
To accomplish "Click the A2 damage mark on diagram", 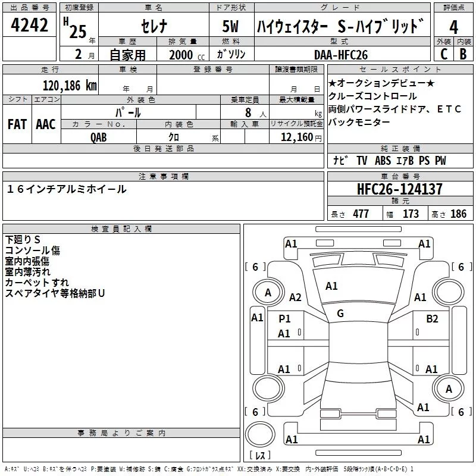I will [295, 297].
